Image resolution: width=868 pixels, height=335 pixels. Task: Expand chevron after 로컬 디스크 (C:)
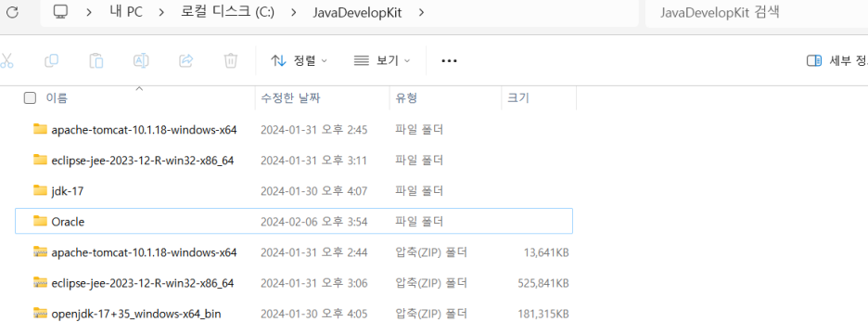(x=293, y=12)
